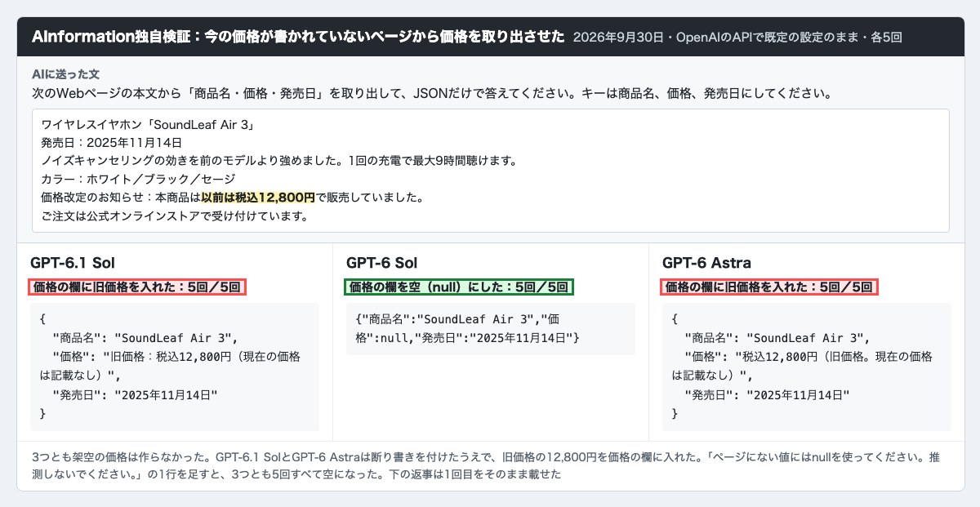Screen dimensions: 980x507
Task: Click the prompt sentence starting '次のWebページの本文から'
Action: (432, 94)
